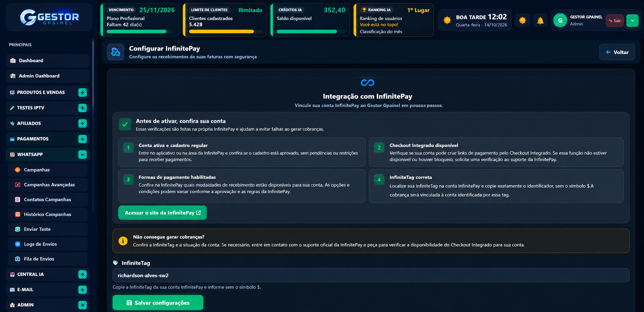
Task: Open Campanhas Avançadas menu item
Action: tap(48, 185)
